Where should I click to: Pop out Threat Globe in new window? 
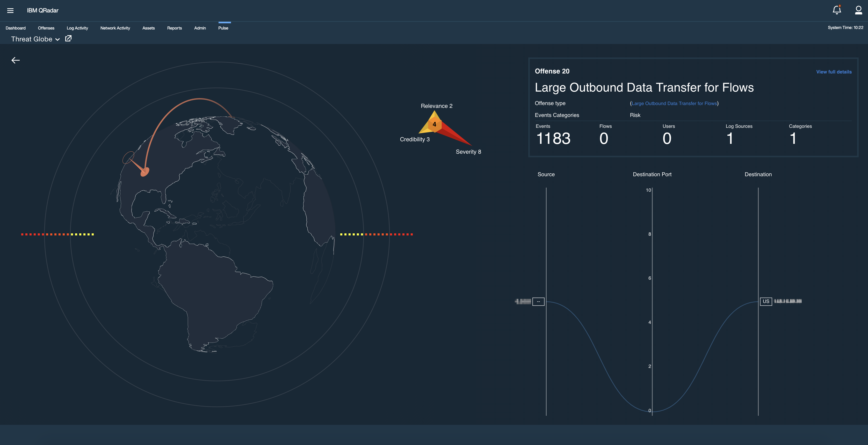(x=68, y=38)
